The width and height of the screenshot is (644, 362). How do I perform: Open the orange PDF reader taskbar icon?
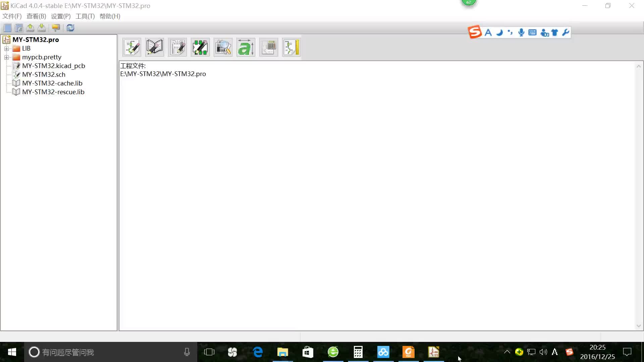(x=409, y=352)
